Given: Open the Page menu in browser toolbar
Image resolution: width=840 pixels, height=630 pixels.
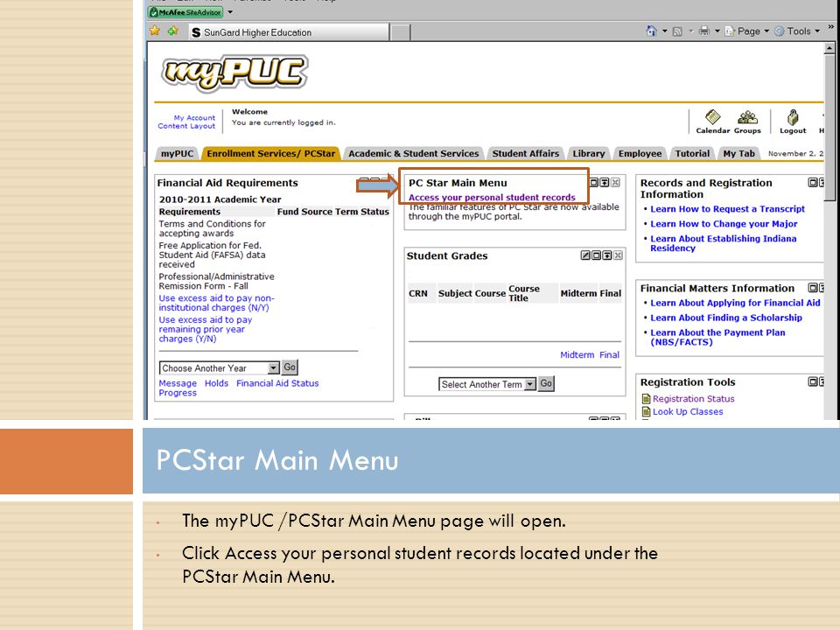Looking at the screenshot, I should tap(746, 31).
